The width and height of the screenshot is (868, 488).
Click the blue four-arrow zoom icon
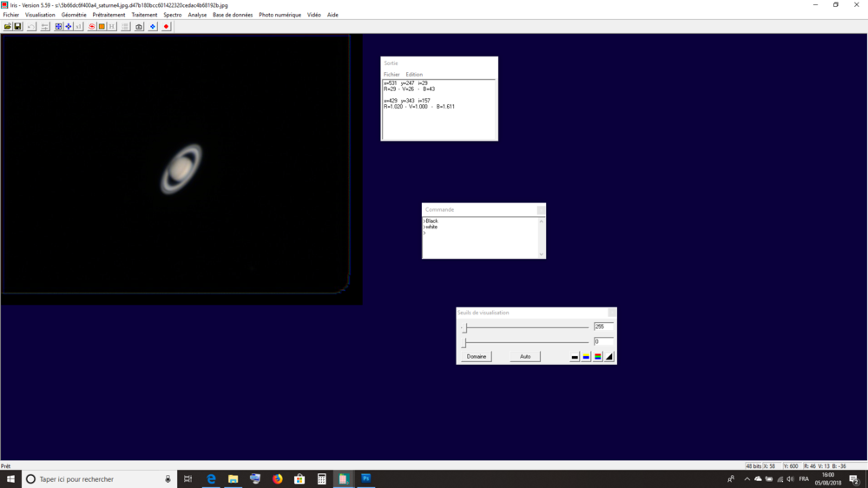pos(69,27)
